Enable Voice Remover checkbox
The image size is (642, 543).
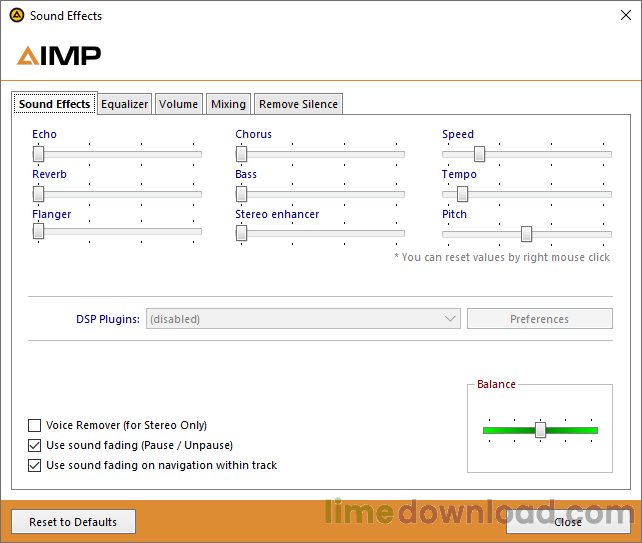point(34,425)
